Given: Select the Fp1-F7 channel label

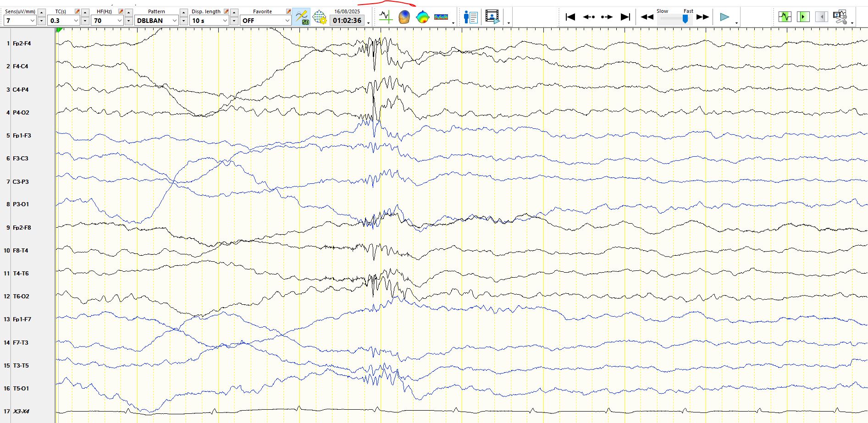Looking at the screenshot, I should [x=22, y=319].
